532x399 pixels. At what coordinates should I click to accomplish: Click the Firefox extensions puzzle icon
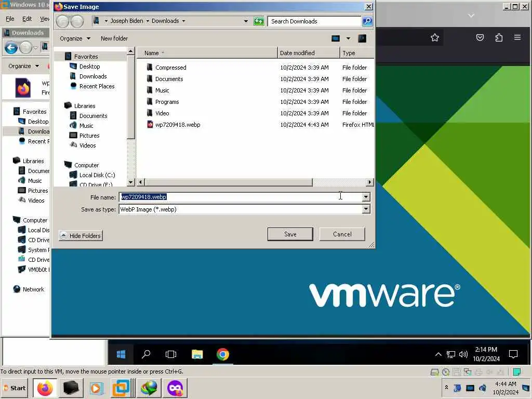click(499, 37)
